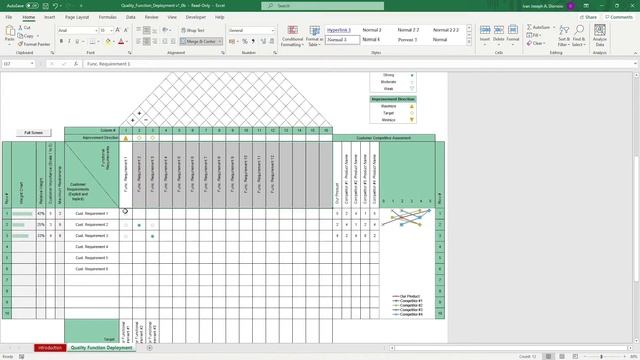
Task: Click in the Search box in title bar
Action: [322, 6]
